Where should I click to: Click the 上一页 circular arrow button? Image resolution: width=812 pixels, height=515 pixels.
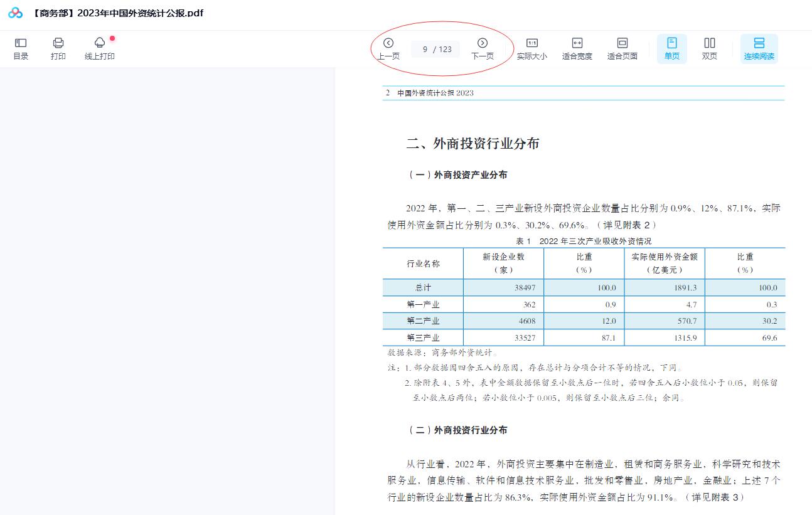[x=388, y=43]
